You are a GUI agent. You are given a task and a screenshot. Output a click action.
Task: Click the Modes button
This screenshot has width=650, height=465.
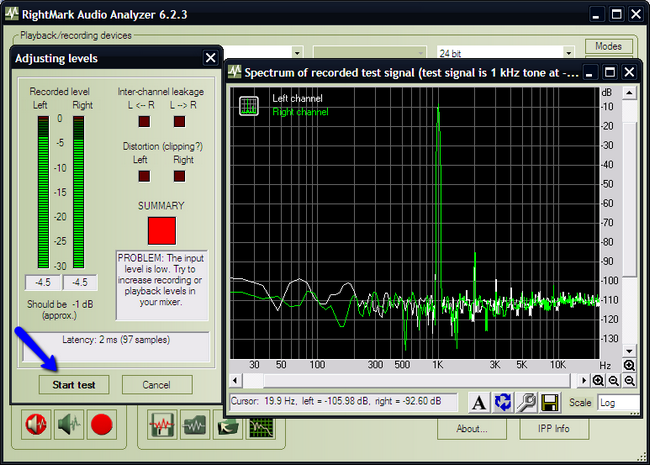pyautogui.click(x=608, y=46)
